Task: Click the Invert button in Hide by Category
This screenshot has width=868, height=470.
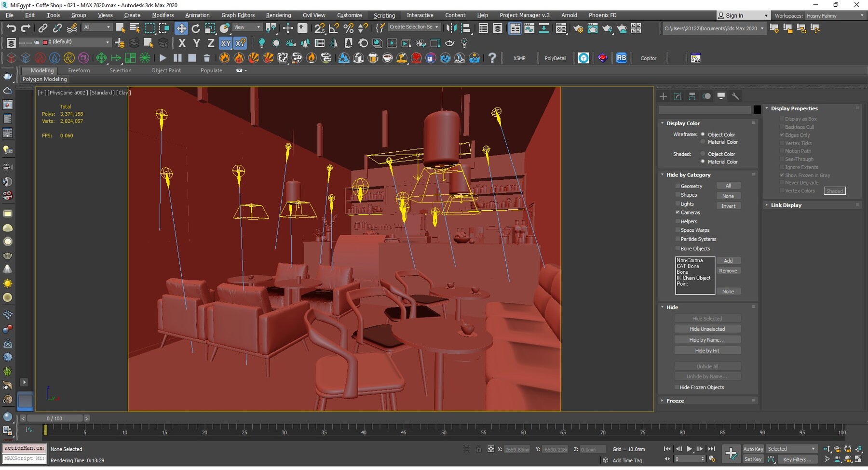Action: coord(728,206)
